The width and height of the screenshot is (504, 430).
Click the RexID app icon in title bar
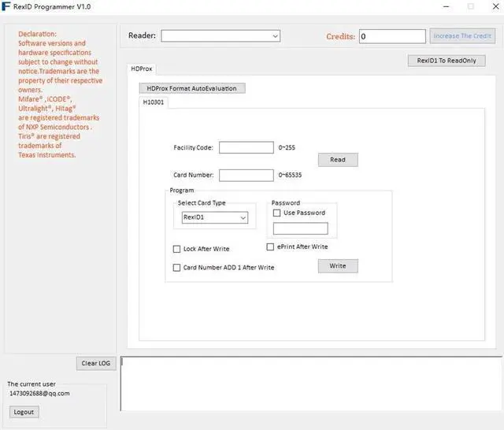pyautogui.click(x=6, y=6)
